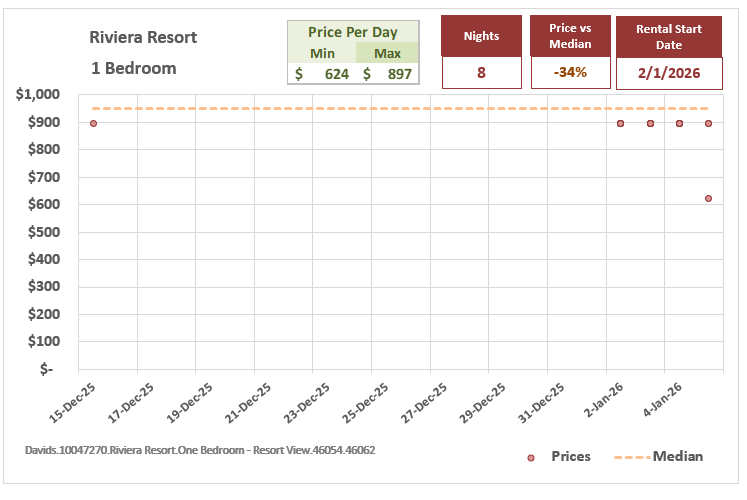Select the Prices legend marker icon
This screenshot has width=747, height=500.
531,457
